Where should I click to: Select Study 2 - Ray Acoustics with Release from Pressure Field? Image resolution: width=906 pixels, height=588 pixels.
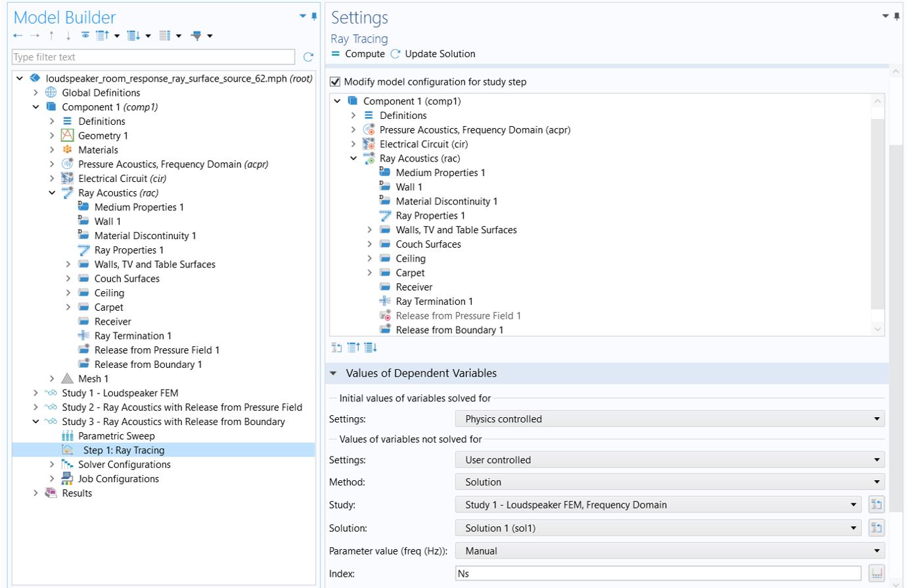point(182,407)
